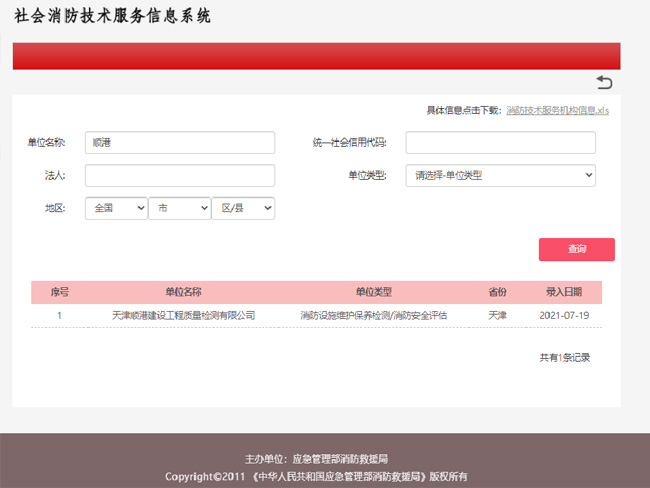The height and width of the screenshot is (488, 650).
Task: Expand the 区/县 district dropdown
Action: click(243, 208)
